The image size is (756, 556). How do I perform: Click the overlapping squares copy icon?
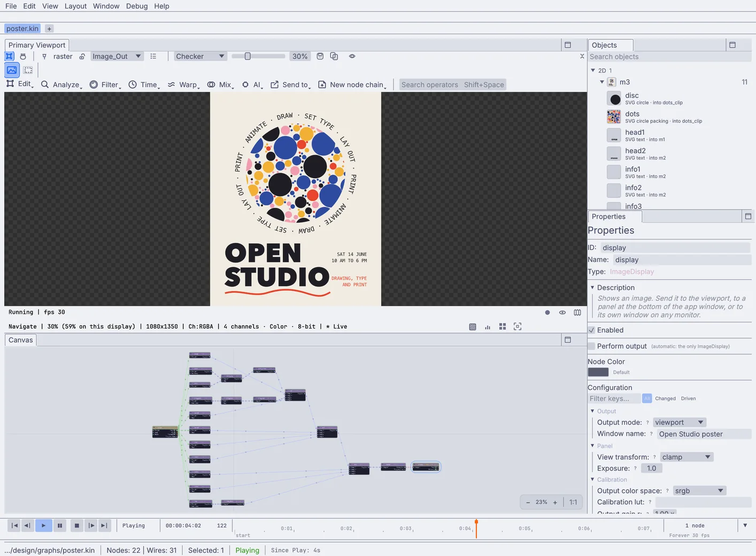pos(334,56)
